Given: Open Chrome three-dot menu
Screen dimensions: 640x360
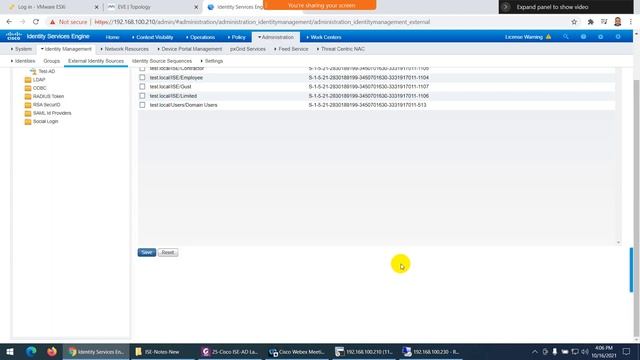Looking at the screenshot, I should pyautogui.click(x=631, y=22).
